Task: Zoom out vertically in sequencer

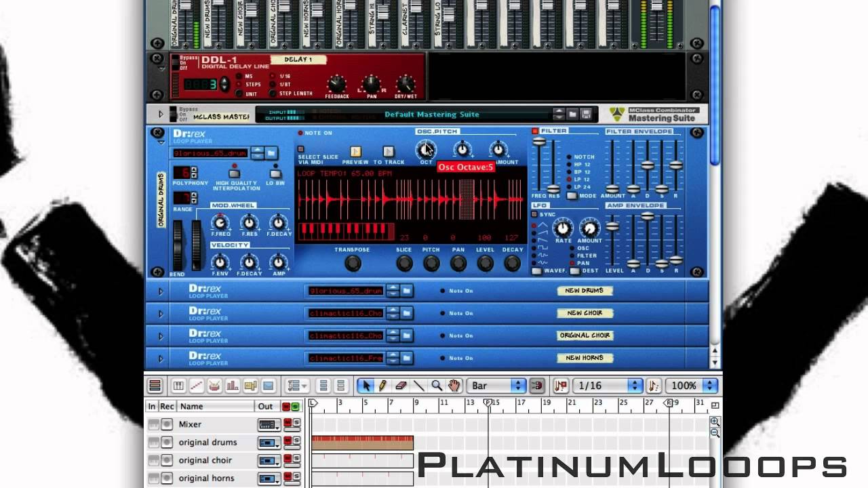Action: [715, 432]
